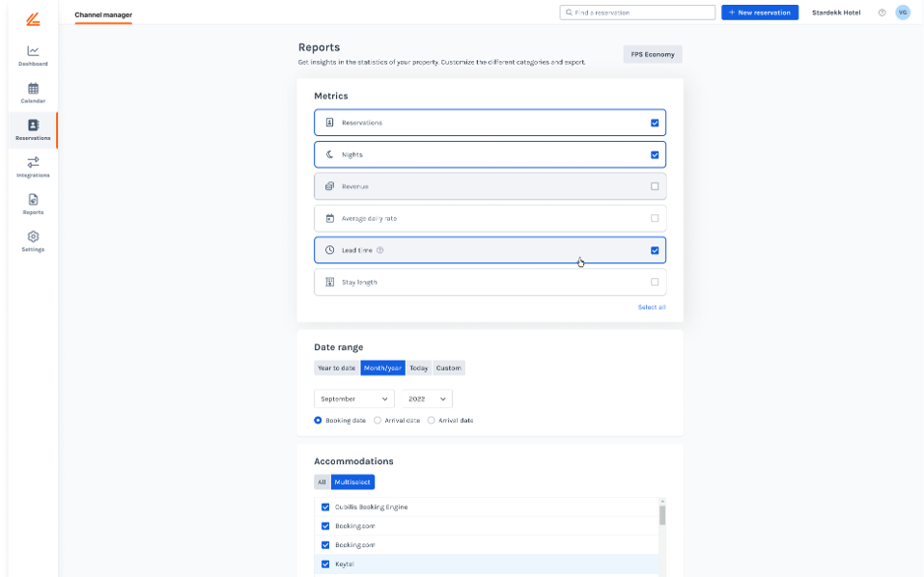Uncheck the Keytel accommodation checkbox
The image size is (924, 577).
[325, 563]
